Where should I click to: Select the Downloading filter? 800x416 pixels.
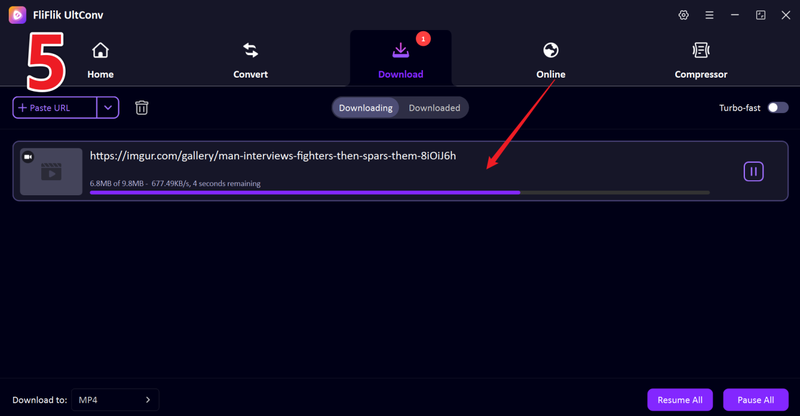[x=366, y=108]
